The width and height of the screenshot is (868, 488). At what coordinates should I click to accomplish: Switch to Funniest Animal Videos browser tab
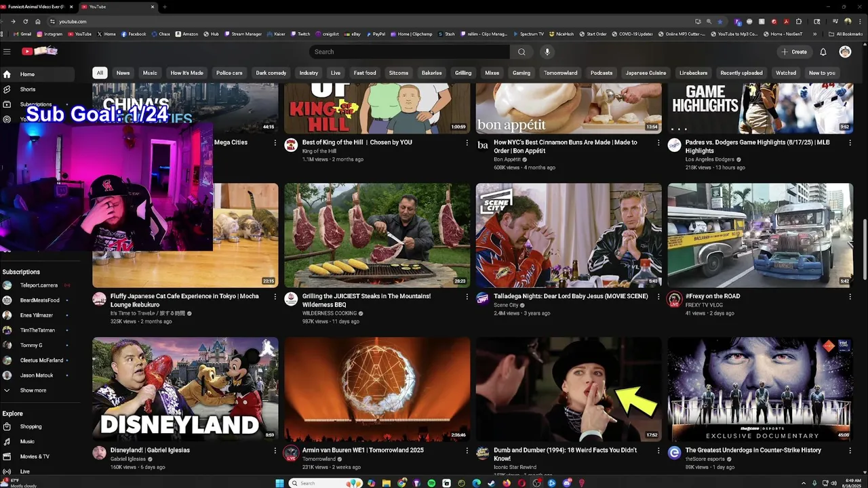[x=35, y=7]
